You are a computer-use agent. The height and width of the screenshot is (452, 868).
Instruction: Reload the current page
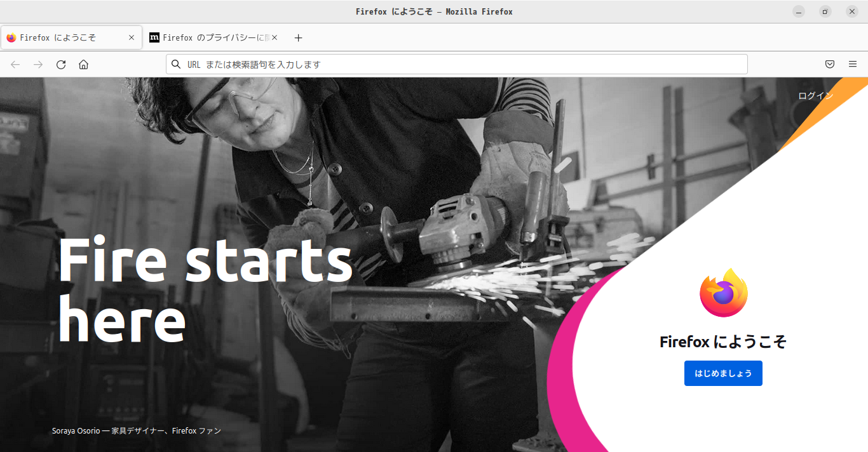coord(61,64)
